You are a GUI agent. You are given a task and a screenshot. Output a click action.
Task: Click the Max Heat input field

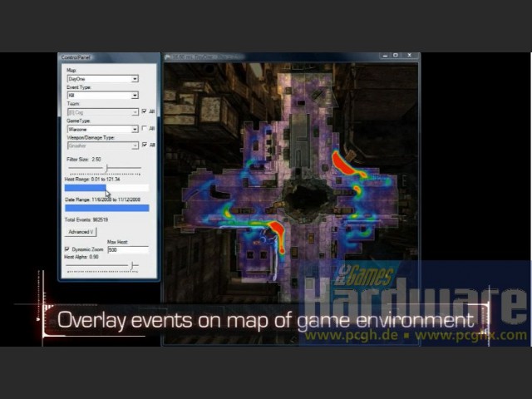pos(128,249)
